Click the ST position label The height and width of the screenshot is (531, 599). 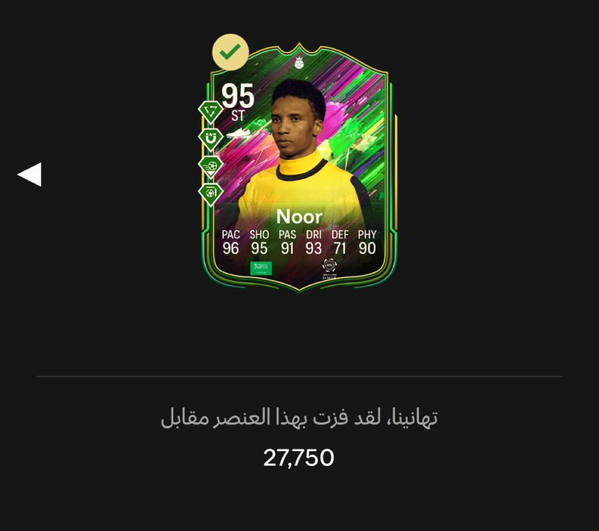point(238,116)
